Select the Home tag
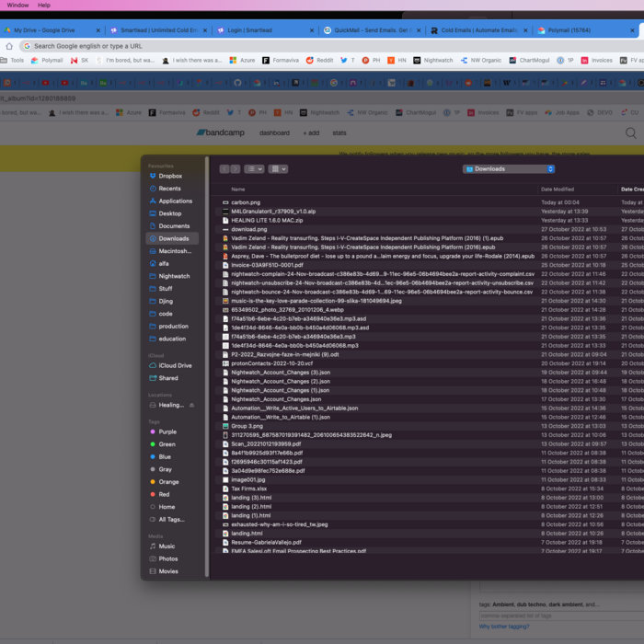The width and height of the screenshot is (644, 644). point(167,507)
